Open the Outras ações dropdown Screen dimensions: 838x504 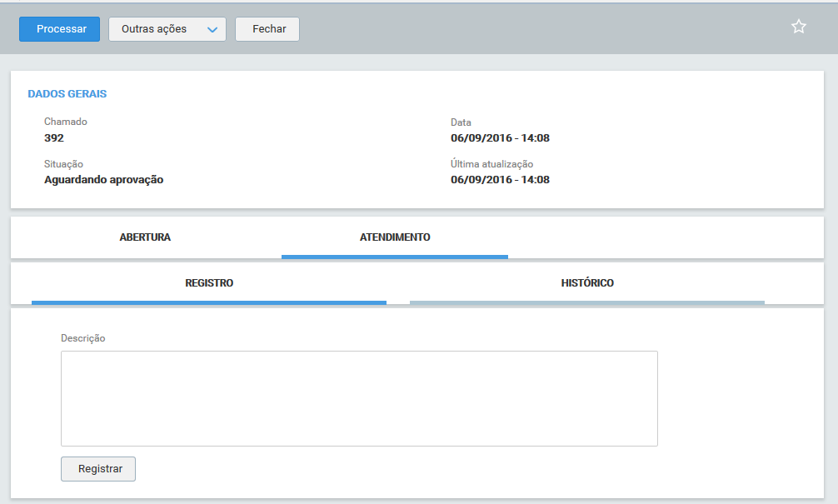click(x=167, y=29)
